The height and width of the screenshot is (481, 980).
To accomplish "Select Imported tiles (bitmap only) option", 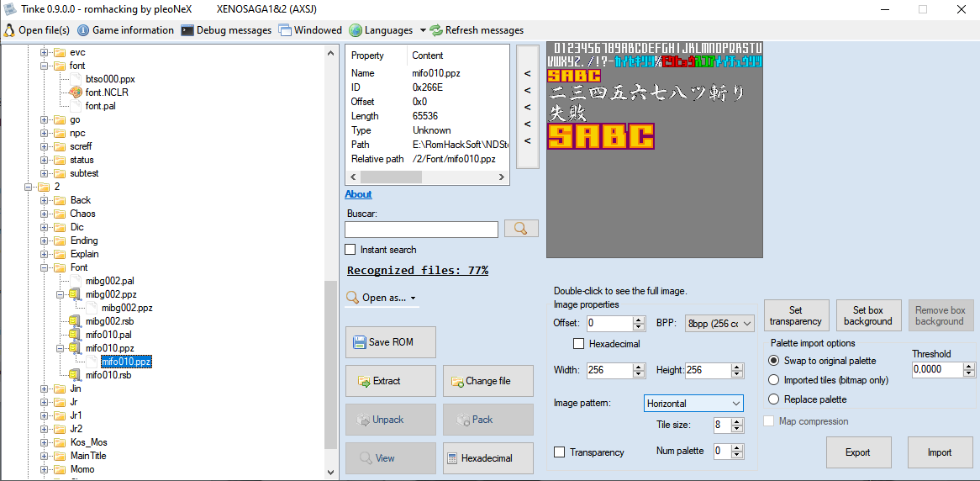I will tap(774, 380).
